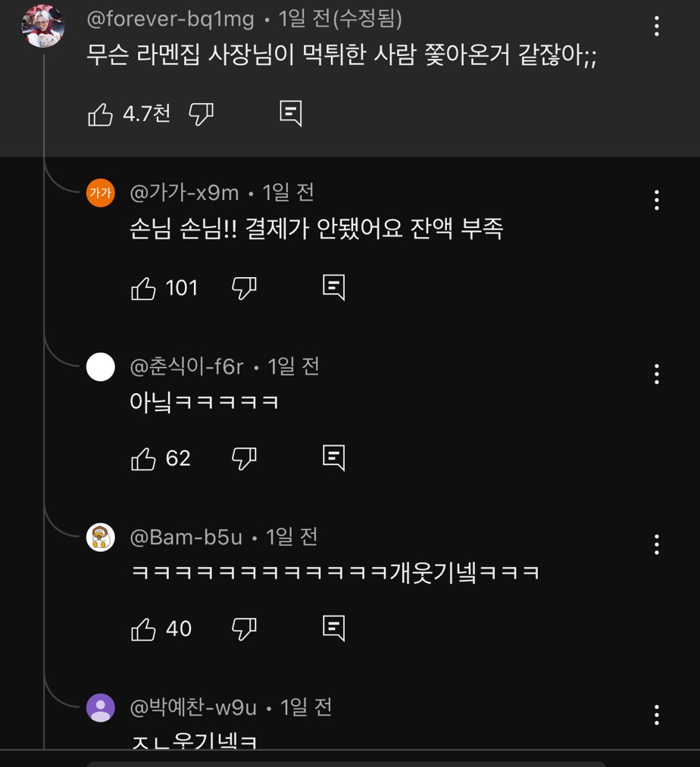Viewport: 700px width, 767px height.
Task: Open more options for @forever-bq1mg comment
Action: [656, 27]
